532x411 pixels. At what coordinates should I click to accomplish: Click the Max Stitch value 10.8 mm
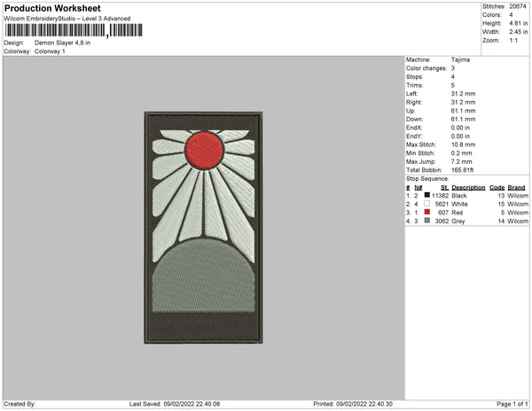[x=463, y=144]
